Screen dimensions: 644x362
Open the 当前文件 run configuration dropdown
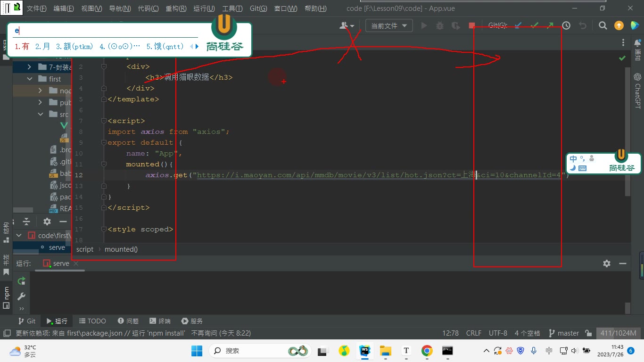(x=389, y=26)
